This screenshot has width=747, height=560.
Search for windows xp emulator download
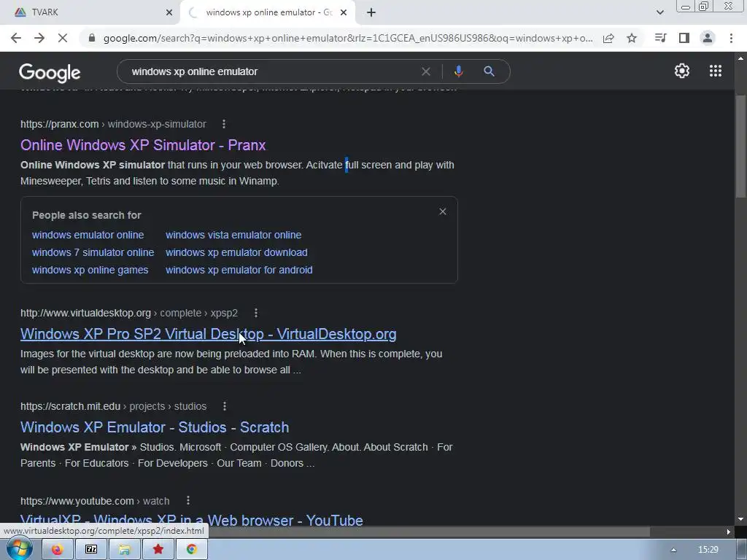(236, 252)
